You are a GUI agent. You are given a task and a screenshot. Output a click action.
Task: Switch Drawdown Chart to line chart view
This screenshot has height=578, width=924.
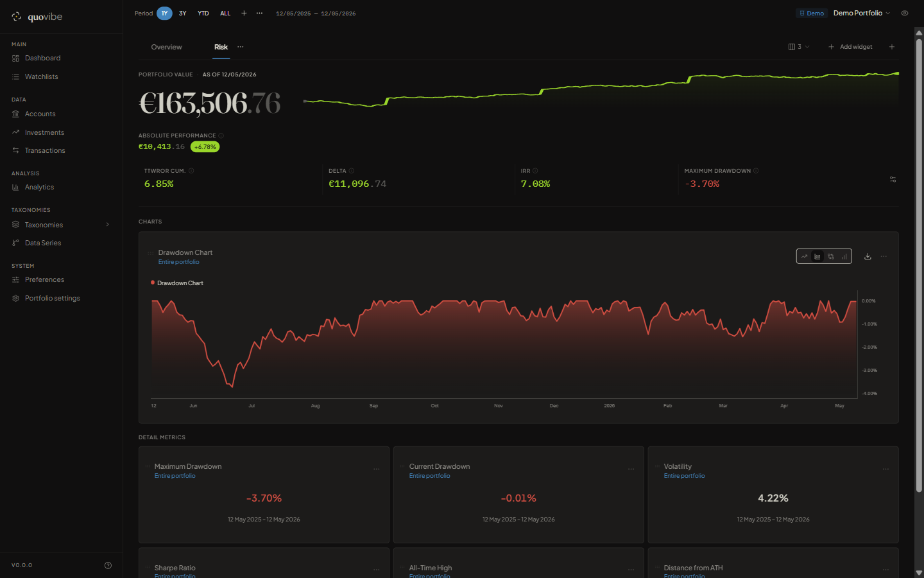tap(804, 256)
